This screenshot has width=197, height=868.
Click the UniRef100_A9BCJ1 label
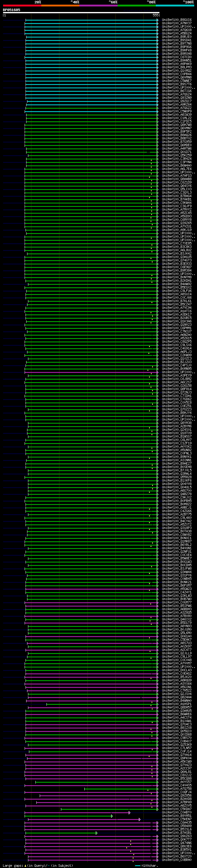point(177,507)
